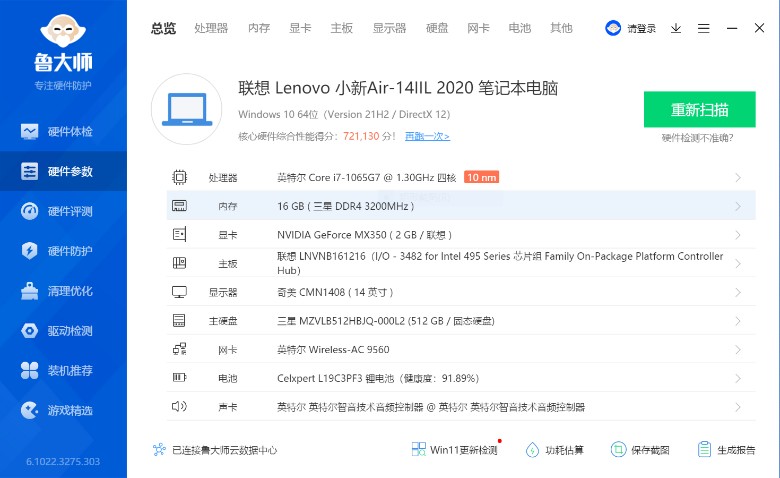Switch to the 其他 tab
The image size is (780, 478).
(x=561, y=28)
